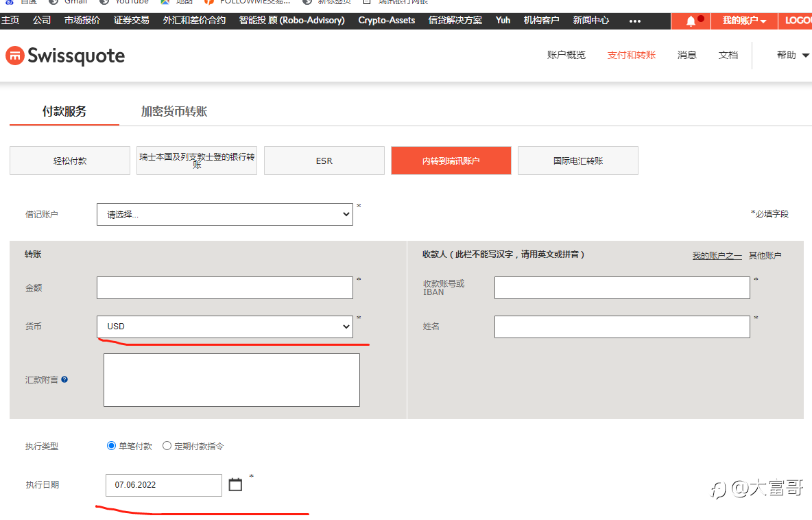The height and width of the screenshot is (520, 812).
Task: Open the 借记账户 请选择 dropdown
Action: [x=225, y=215]
